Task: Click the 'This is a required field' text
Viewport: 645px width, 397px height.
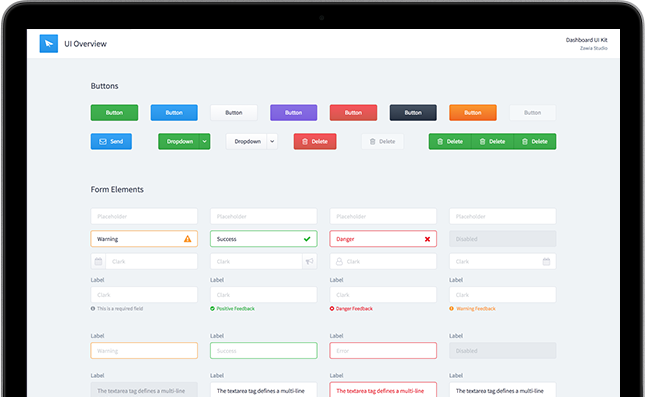Action: (x=120, y=309)
